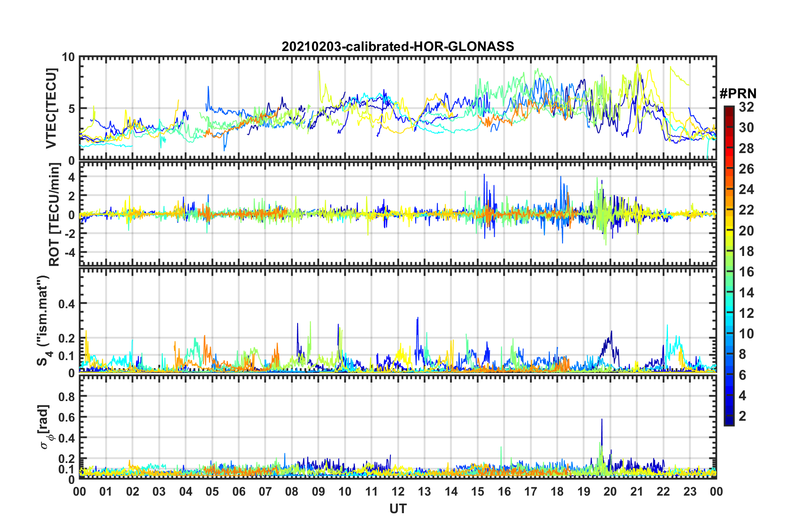Click the S4 ("ism.mat") axis label
Viewport: 796px width, 532px height.
[44, 320]
